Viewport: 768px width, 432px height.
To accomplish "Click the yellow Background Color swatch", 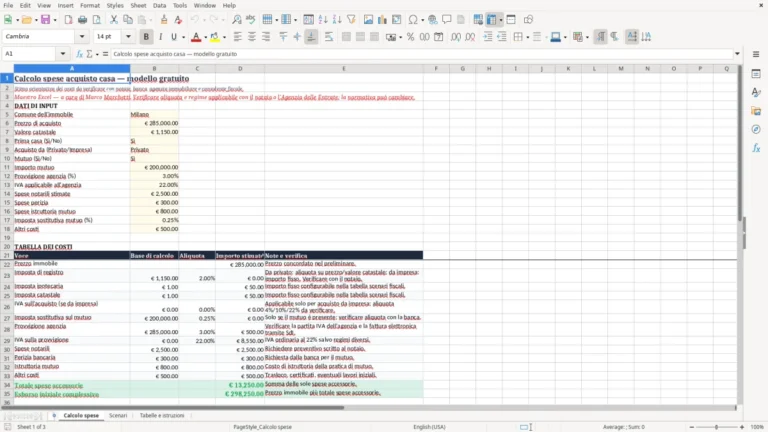I will pos(215,37).
